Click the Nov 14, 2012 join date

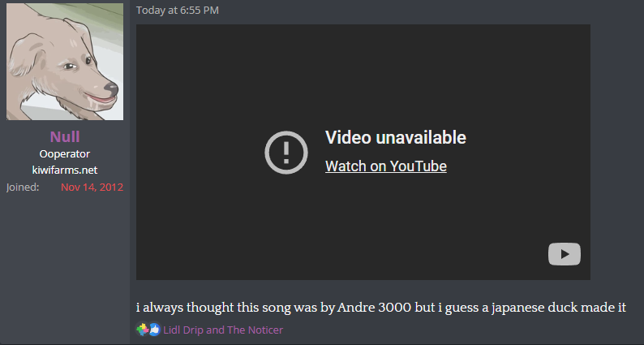point(92,188)
